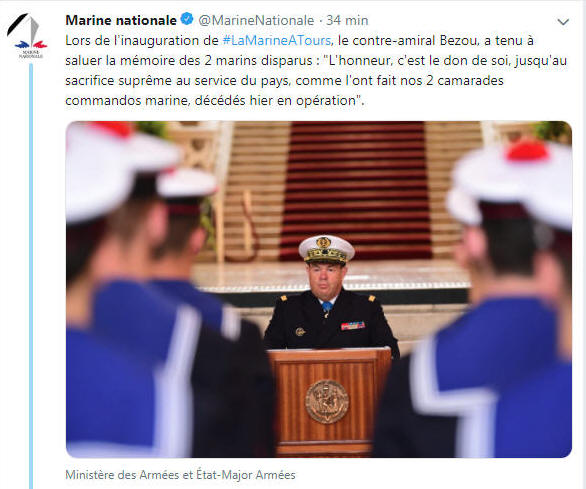Click the blue verified badge
Screen dimensions: 586x489
click(x=187, y=19)
